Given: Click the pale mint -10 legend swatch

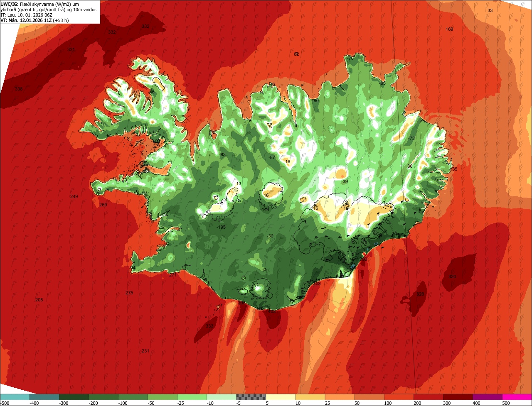Looking at the screenshot, I should click(x=222, y=397).
